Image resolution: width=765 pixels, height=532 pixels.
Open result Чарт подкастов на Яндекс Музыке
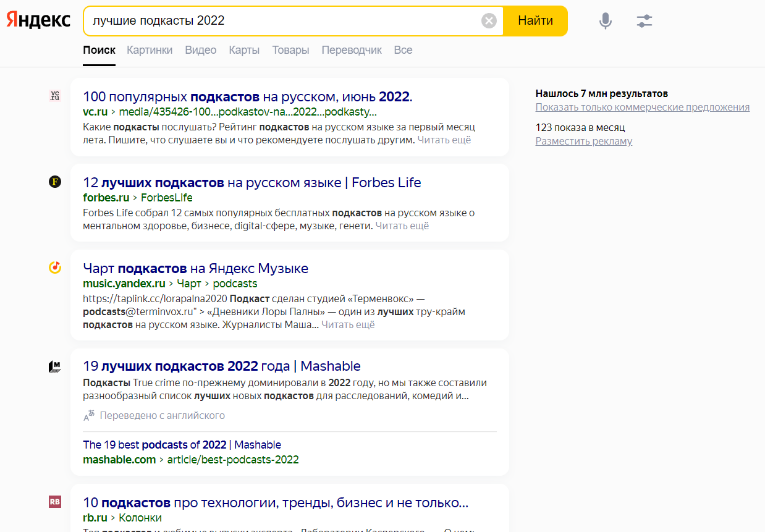(x=195, y=269)
